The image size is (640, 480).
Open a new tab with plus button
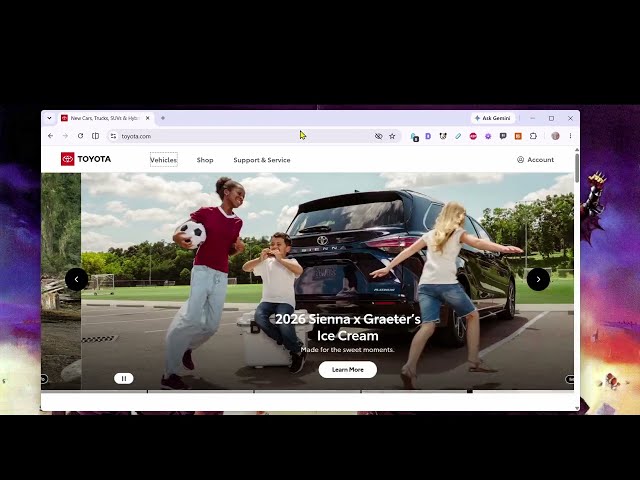[x=163, y=118]
